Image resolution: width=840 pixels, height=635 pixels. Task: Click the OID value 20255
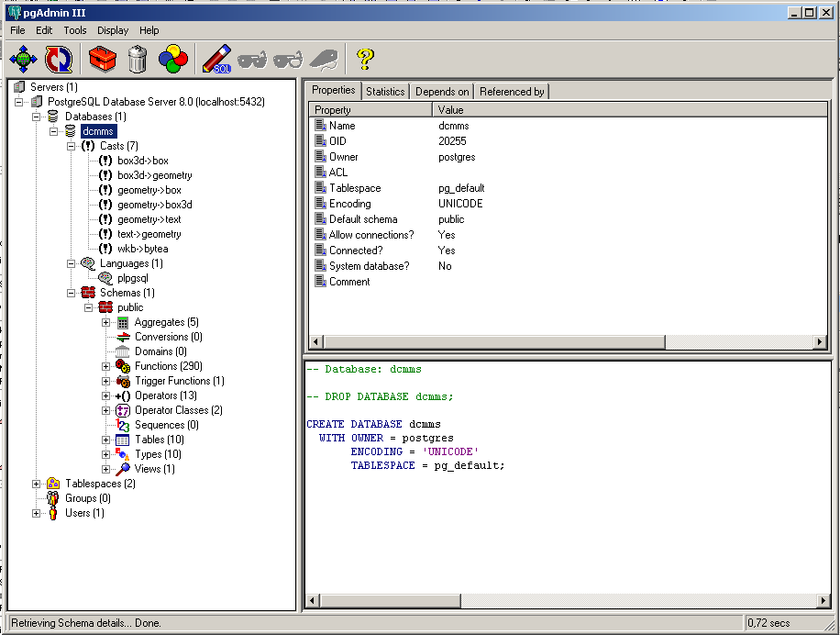coord(452,141)
